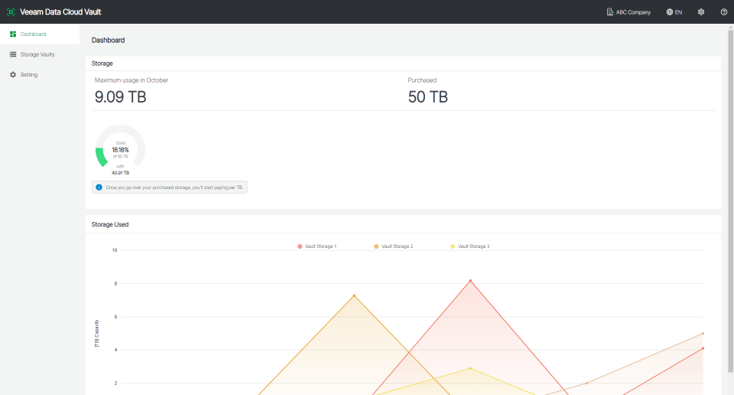Toggle Vault Storage 3 legend series
Screen dimensions: 734x395
pyautogui.click(x=470, y=246)
